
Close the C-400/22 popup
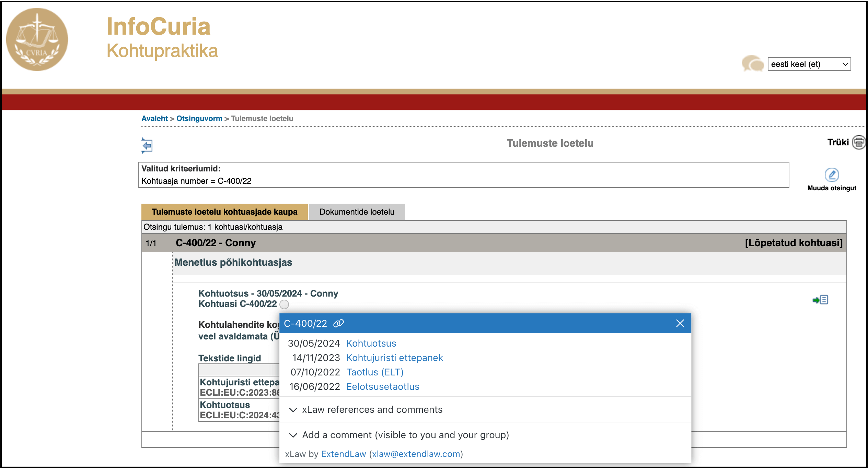(x=680, y=323)
